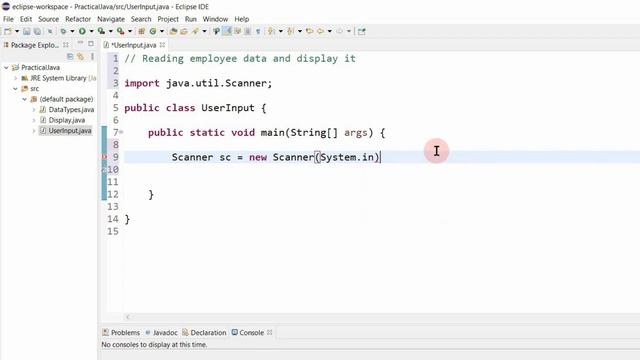Open the Window menu
640x360 pixels.
pyautogui.click(x=215, y=19)
